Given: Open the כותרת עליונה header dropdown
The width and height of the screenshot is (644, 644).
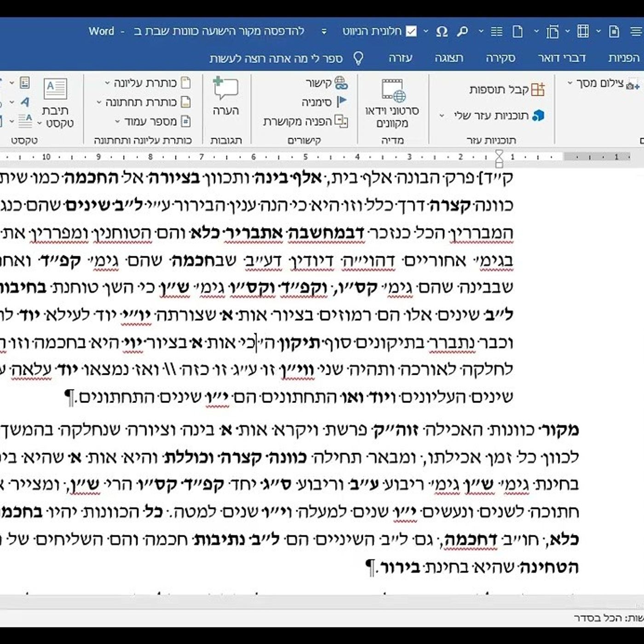Looking at the screenshot, I should click(x=147, y=83).
